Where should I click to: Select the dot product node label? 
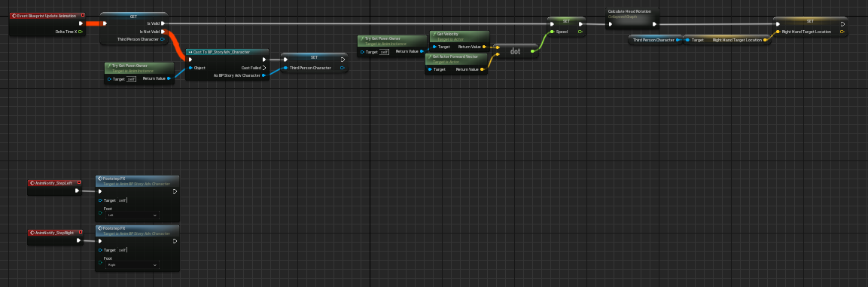515,51
